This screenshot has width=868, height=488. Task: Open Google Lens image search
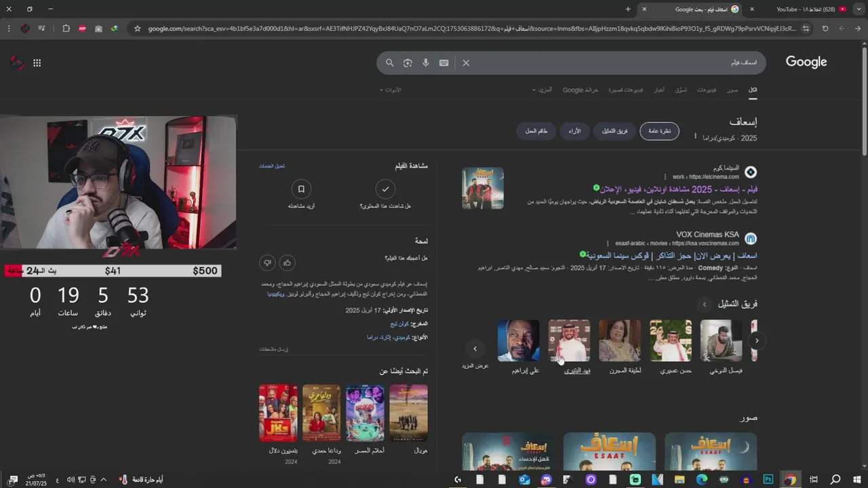tap(408, 63)
